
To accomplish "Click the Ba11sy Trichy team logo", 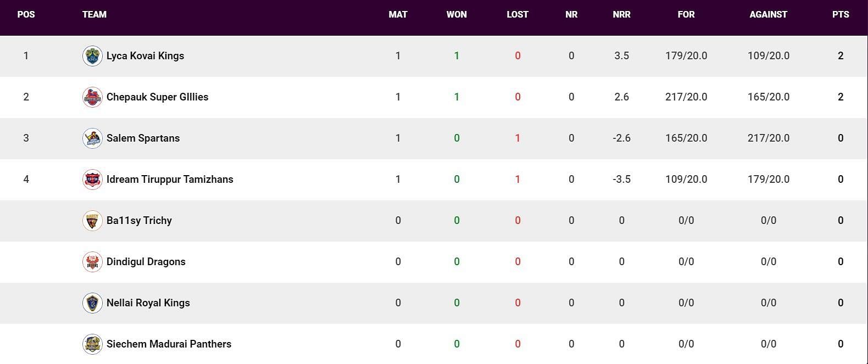I will (92, 221).
